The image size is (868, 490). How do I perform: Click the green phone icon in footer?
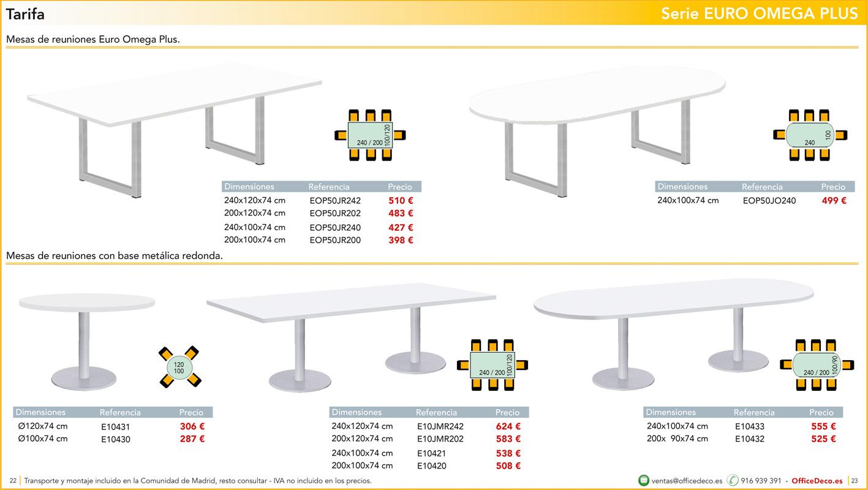733,480
